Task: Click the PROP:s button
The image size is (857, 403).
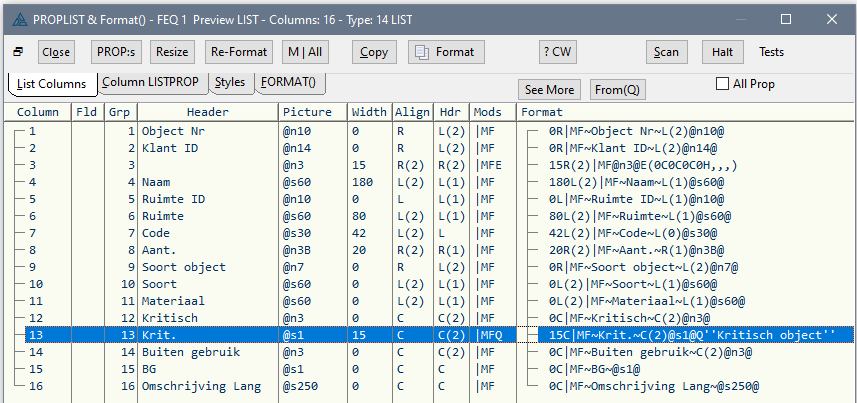Action: click(x=116, y=52)
